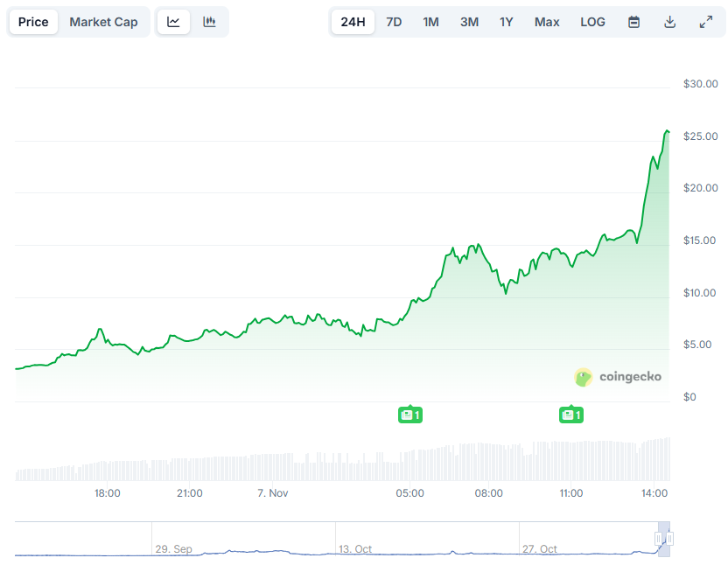Click 27. Oct on the mini timeline
Screen dimensions: 728x565
point(538,549)
